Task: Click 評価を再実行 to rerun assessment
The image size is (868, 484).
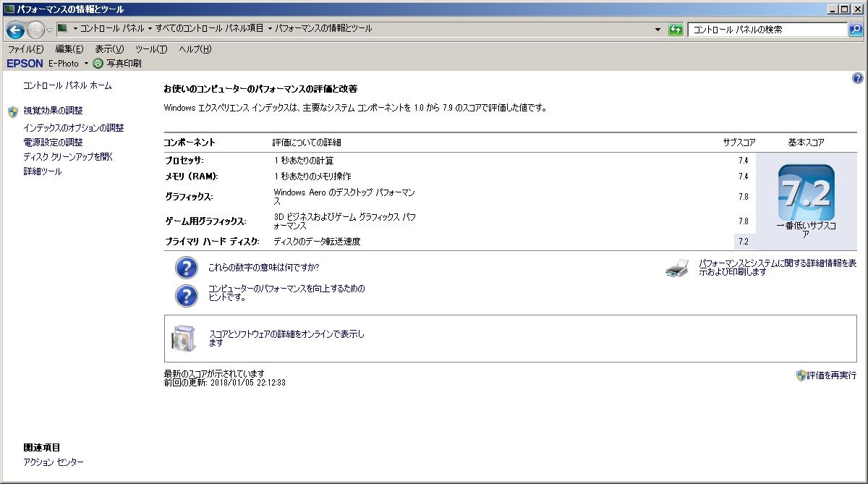Action: [x=831, y=375]
